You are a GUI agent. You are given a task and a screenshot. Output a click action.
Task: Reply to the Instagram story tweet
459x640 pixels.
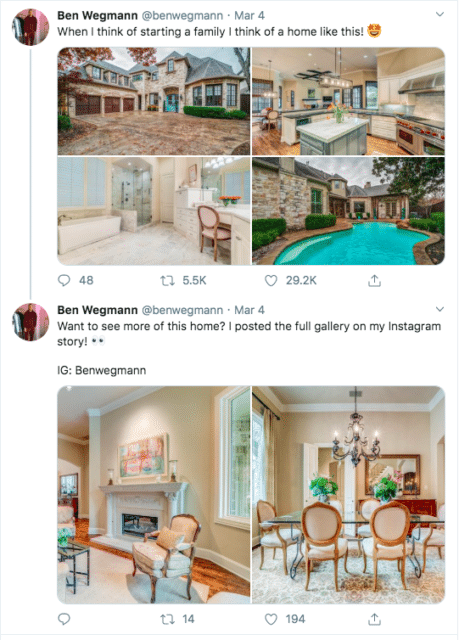(64, 619)
